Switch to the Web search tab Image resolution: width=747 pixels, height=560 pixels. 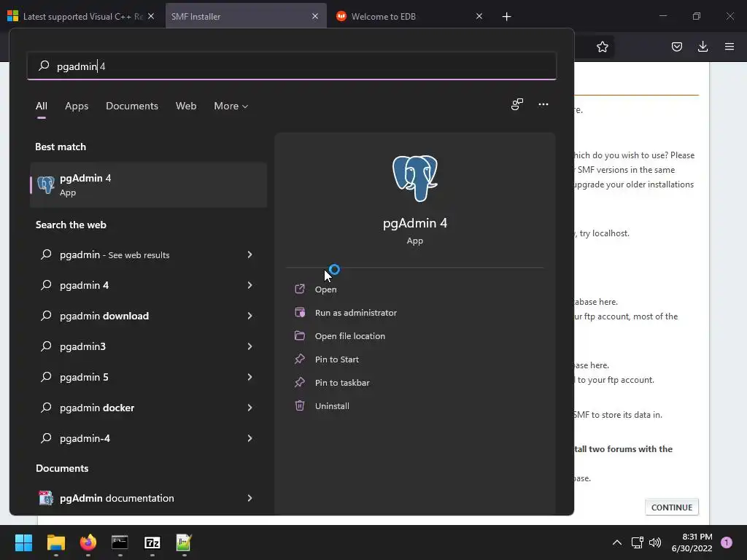(x=186, y=106)
